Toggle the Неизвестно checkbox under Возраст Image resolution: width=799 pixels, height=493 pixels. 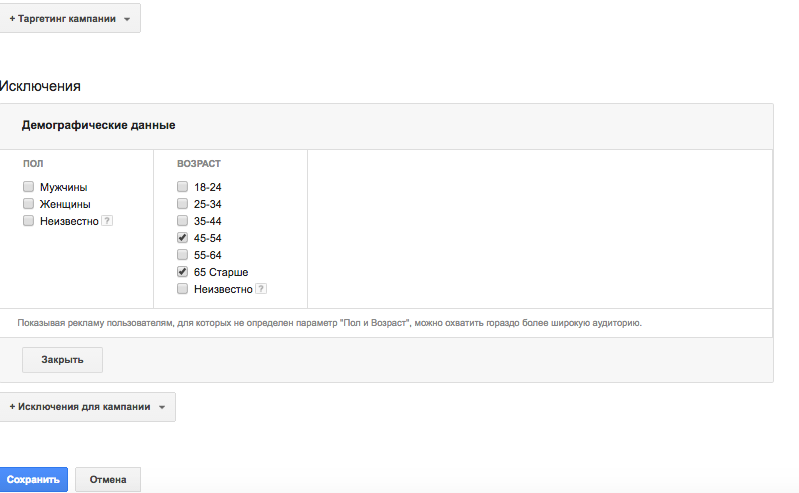click(182, 289)
